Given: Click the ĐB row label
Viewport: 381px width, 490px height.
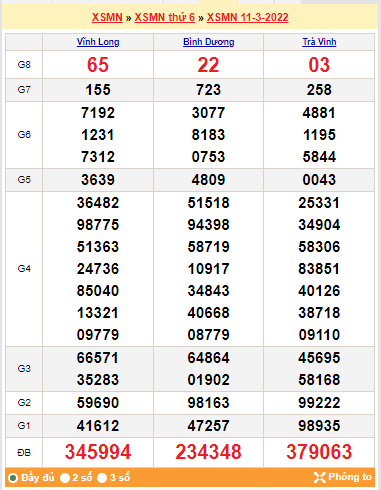Looking at the screenshot, I should click(24, 452).
